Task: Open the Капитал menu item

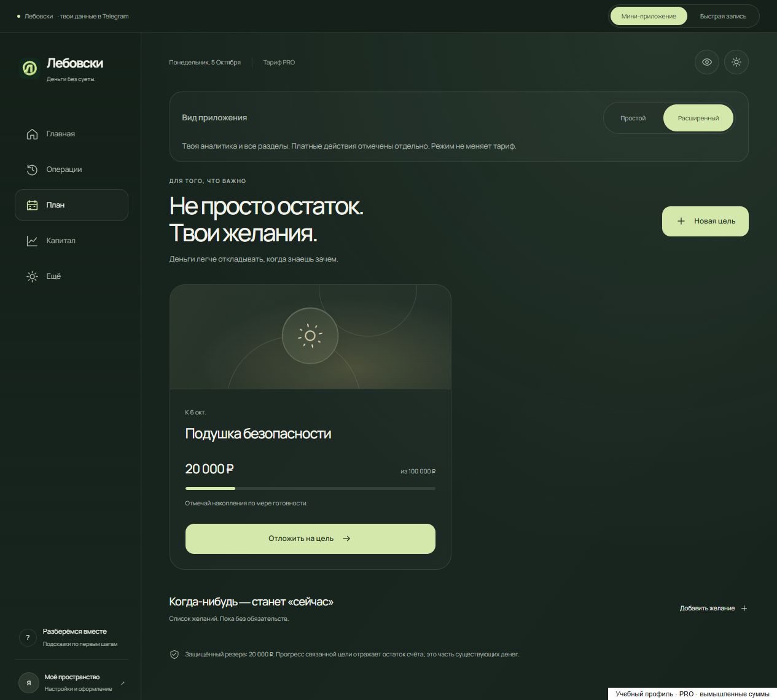Action: coord(71,241)
